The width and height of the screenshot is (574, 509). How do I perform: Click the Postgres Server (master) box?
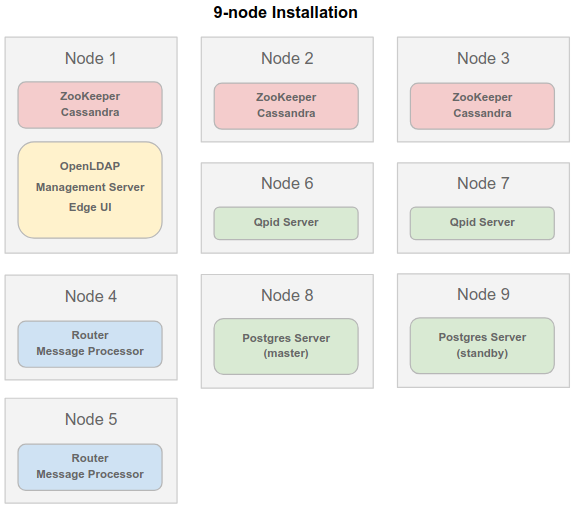tap(286, 346)
